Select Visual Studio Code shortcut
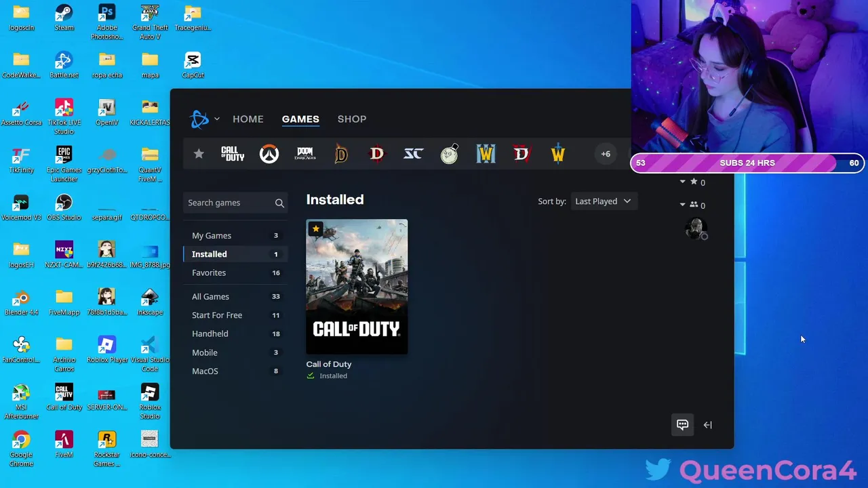868x488 pixels. coord(150,354)
